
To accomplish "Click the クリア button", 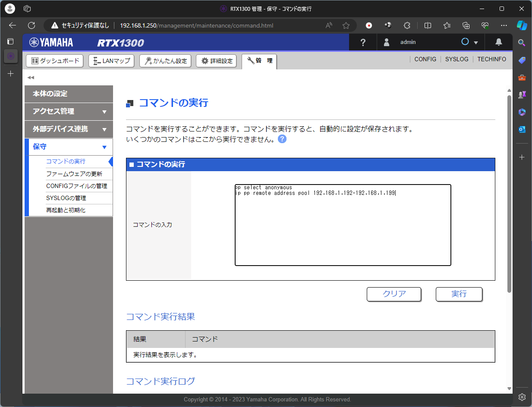I will pos(394,294).
